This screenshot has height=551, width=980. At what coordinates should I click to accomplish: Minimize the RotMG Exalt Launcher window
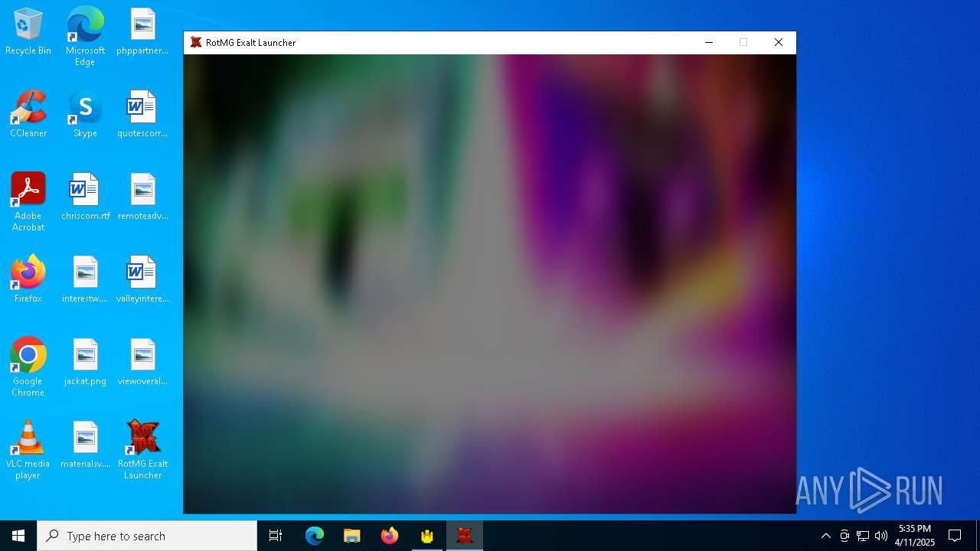point(709,43)
